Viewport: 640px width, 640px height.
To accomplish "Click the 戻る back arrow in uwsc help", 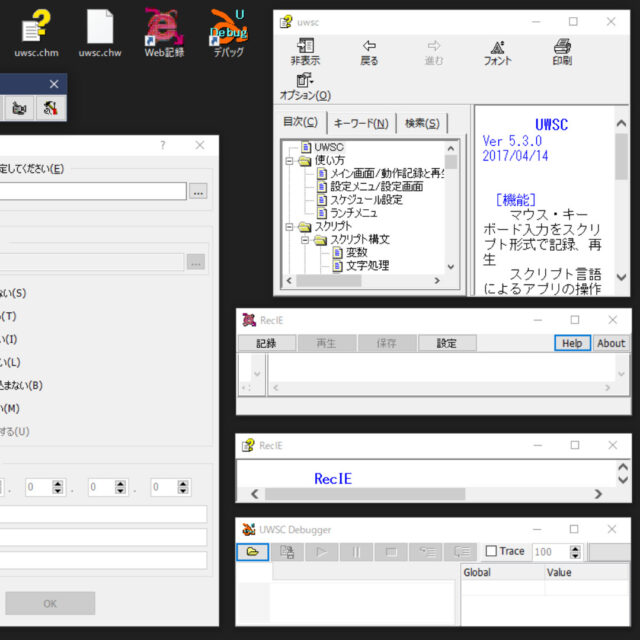I will click(x=369, y=52).
